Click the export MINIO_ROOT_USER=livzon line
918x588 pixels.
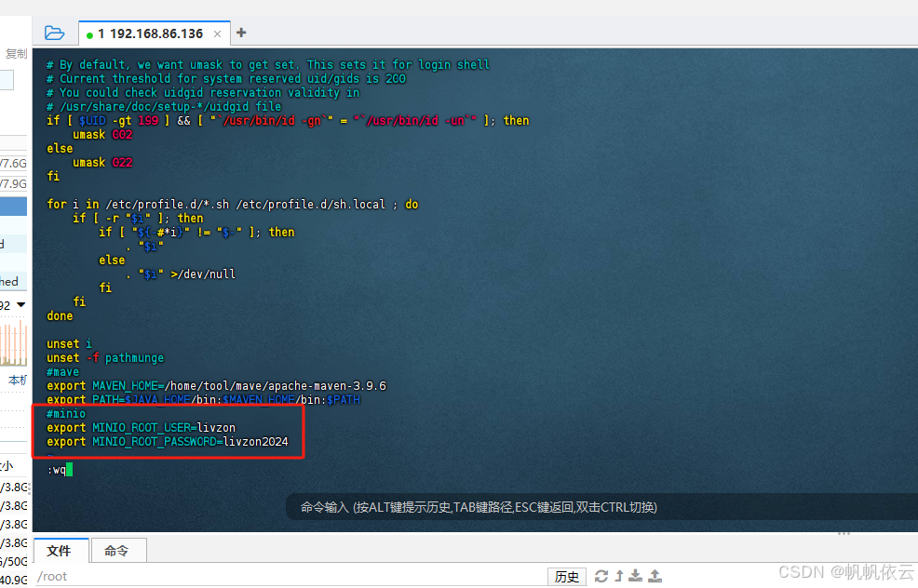point(142,428)
